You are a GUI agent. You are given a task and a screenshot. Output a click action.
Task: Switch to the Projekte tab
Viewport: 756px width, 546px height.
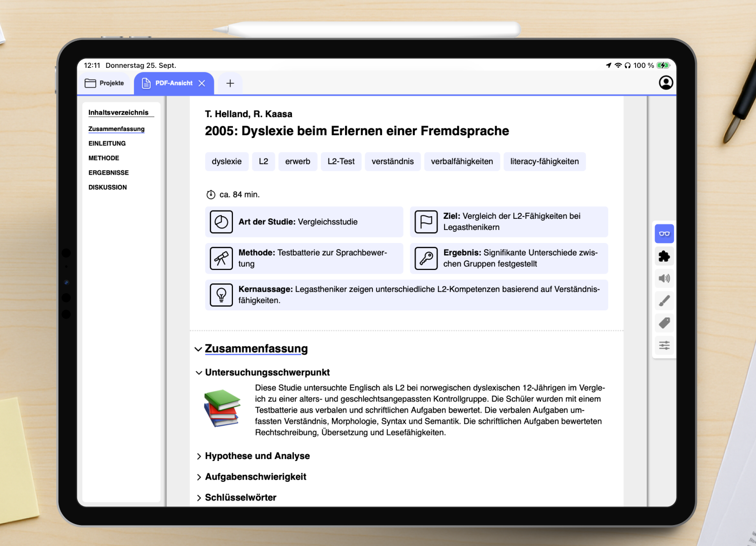105,83
